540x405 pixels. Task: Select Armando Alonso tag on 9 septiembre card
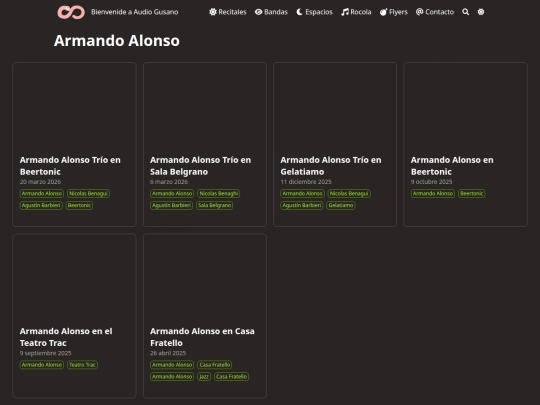(42, 365)
